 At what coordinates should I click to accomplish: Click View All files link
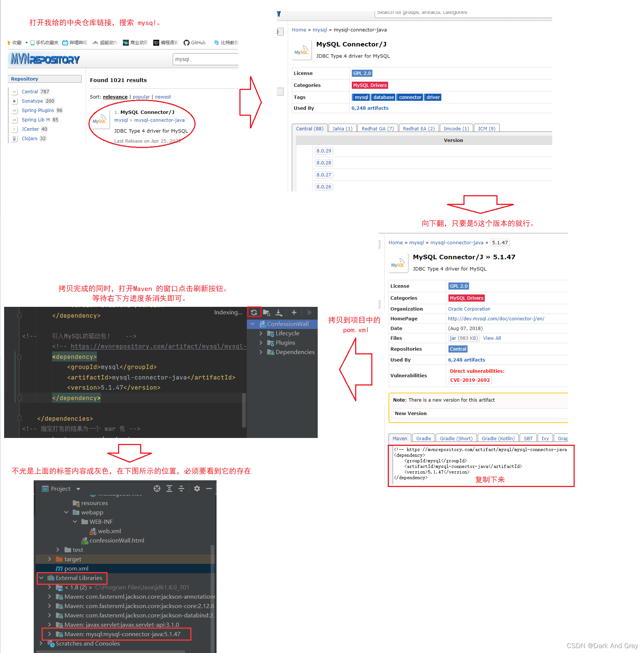(x=492, y=338)
